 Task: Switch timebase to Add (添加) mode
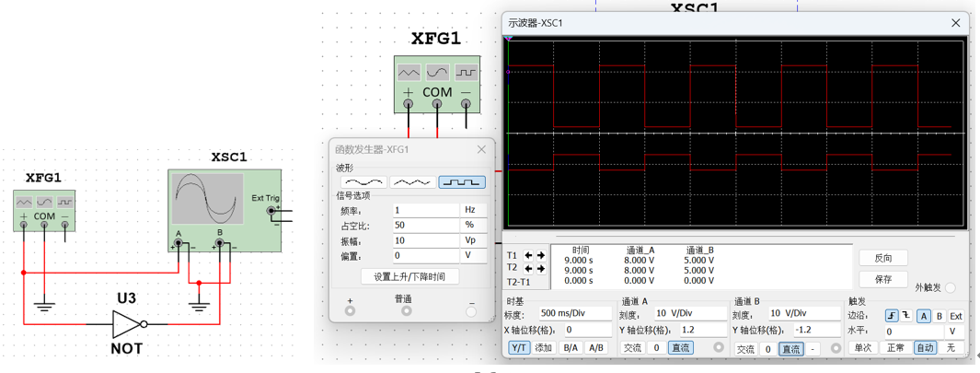[543, 348]
